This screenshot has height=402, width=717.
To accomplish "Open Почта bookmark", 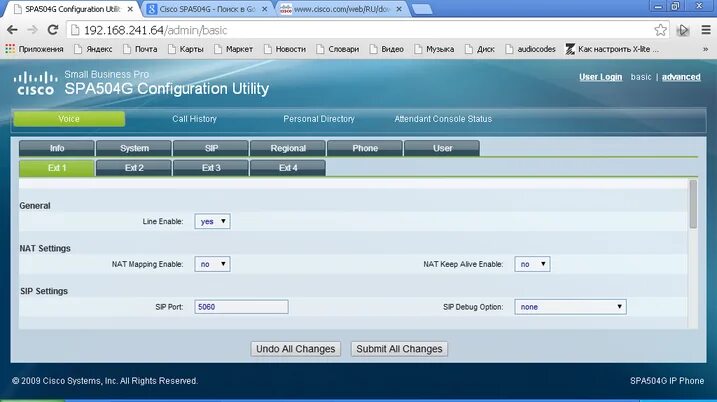I will (140, 49).
